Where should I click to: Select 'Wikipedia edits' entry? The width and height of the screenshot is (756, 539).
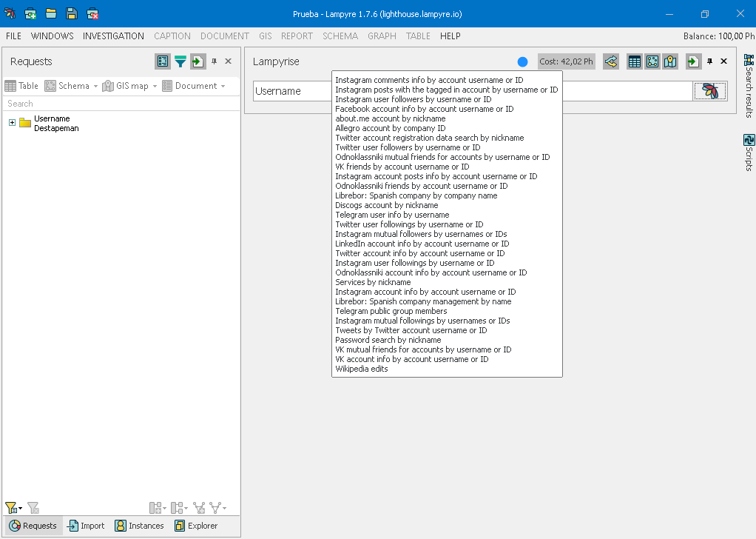coord(361,369)
